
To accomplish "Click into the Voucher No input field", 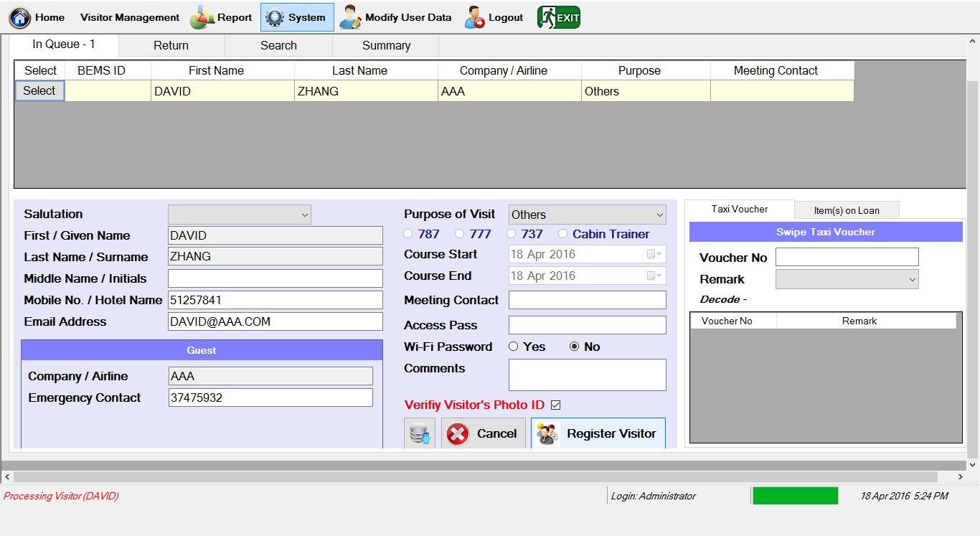I will 847,257.
